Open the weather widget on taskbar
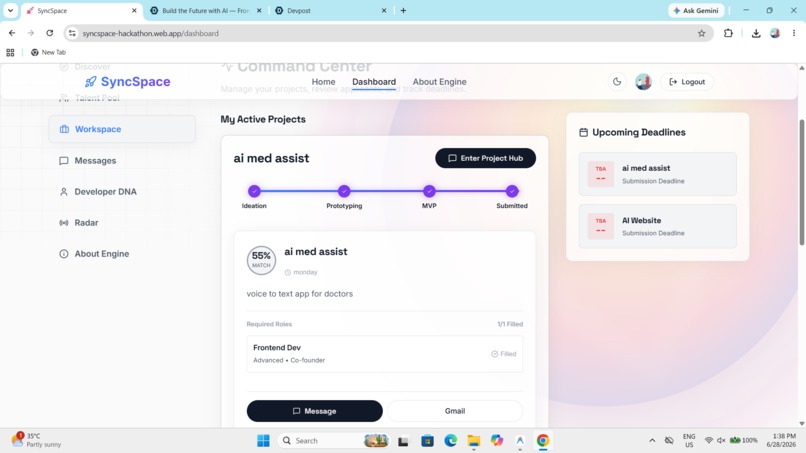 pos(36,440)
